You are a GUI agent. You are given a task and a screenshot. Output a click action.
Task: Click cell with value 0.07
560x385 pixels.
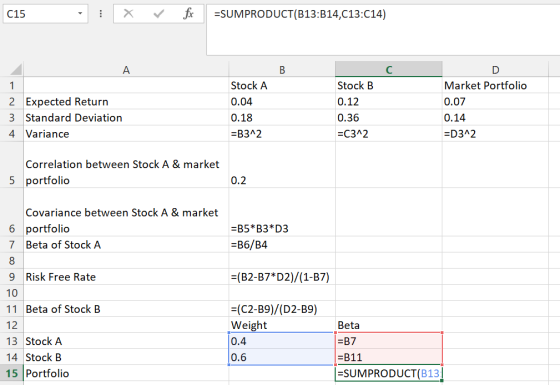495,101
